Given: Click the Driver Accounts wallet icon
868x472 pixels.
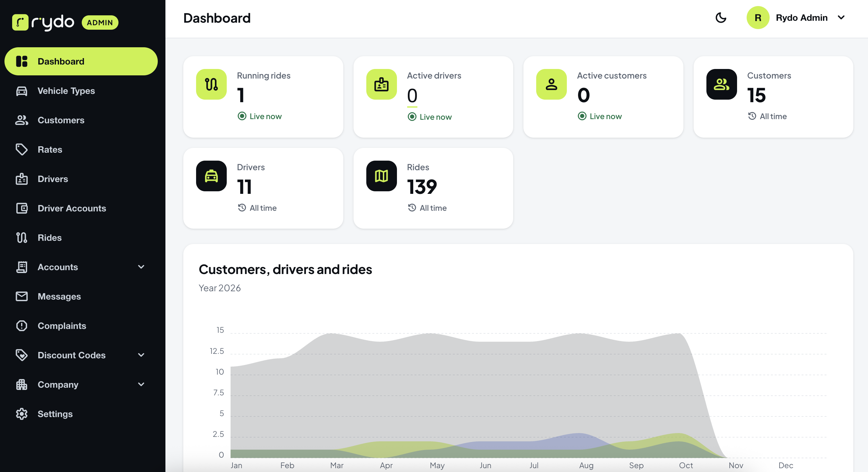Looking at the screenshot, I should point(22,208).
